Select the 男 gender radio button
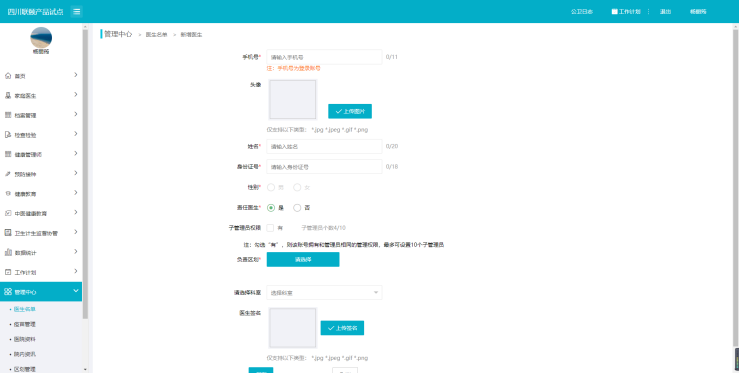This screenshot has width=740, height=374. click(x=271, y=187)
